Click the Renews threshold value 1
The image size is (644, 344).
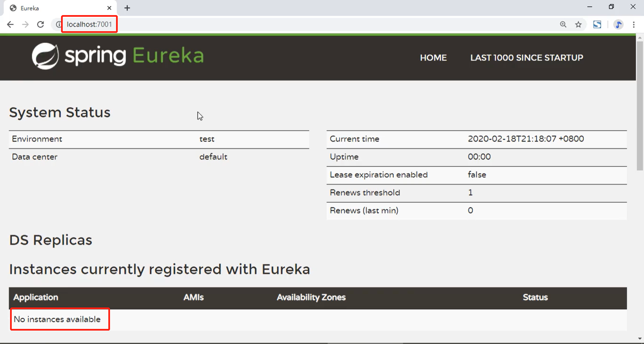(x=470, y=192)
